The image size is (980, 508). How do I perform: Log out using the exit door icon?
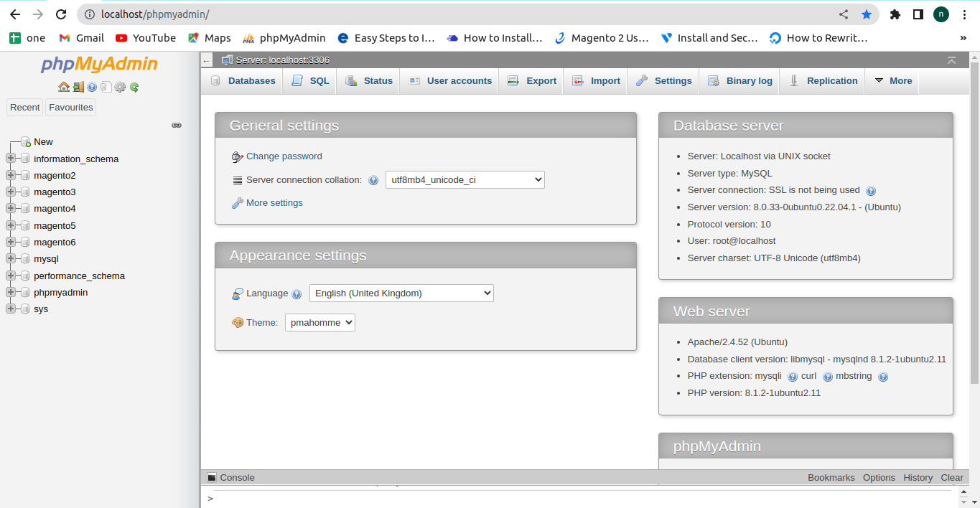pos(77,87)
